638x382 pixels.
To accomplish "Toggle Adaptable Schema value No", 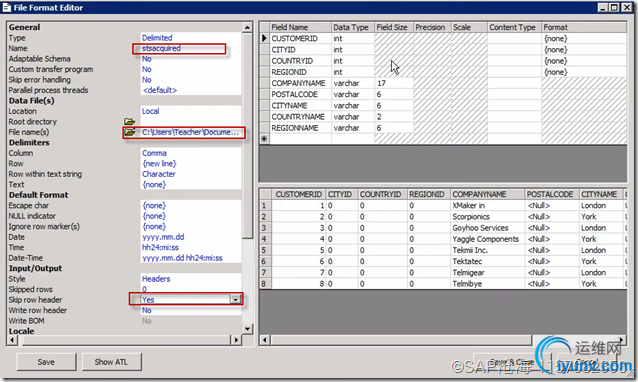I will click(146, 59).
